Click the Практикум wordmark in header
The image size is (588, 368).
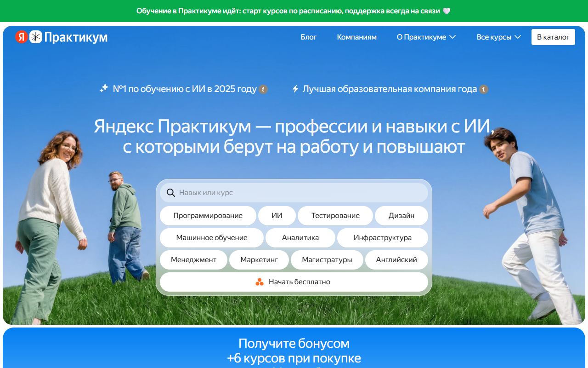(76, 37)
